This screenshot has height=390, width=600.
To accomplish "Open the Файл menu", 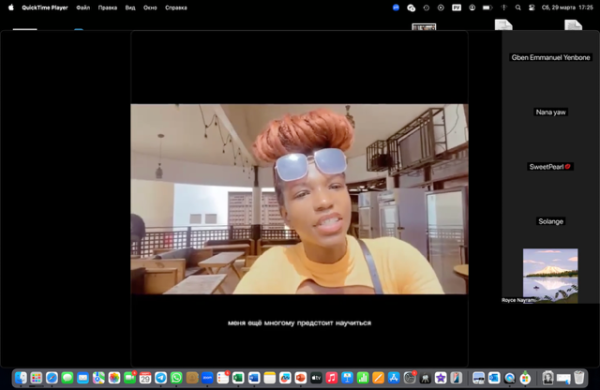I will (83, 8).
